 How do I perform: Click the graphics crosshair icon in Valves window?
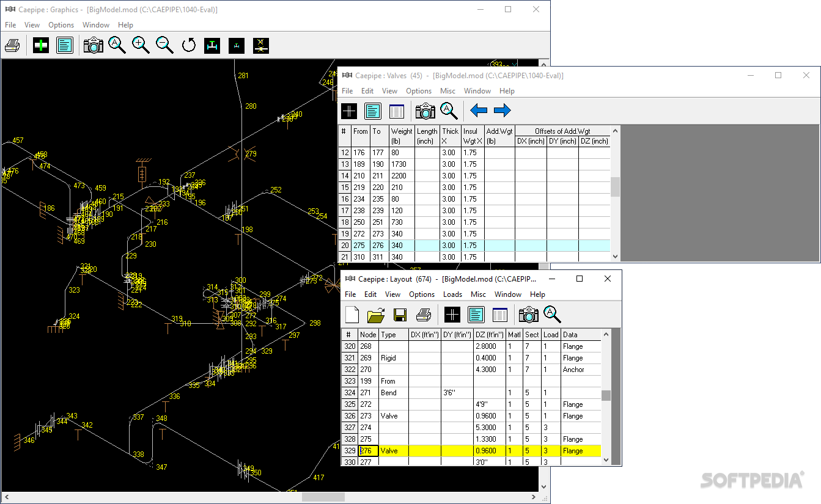tap(349, 111)
